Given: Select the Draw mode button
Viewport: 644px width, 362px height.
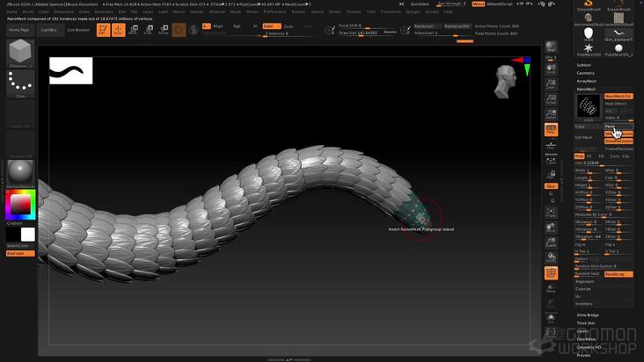Looking at the screenshot, I should tap(118, 30).
